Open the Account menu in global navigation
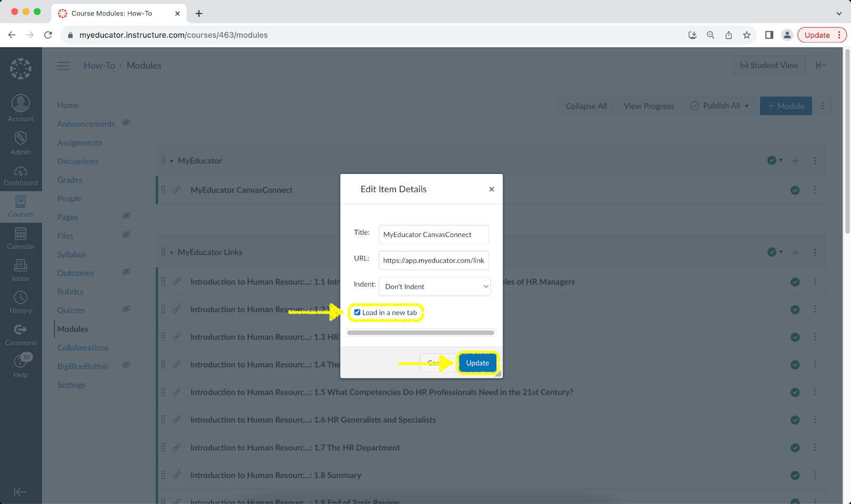The width and height of the screenshot is (851, 504). tap(21, 108)
